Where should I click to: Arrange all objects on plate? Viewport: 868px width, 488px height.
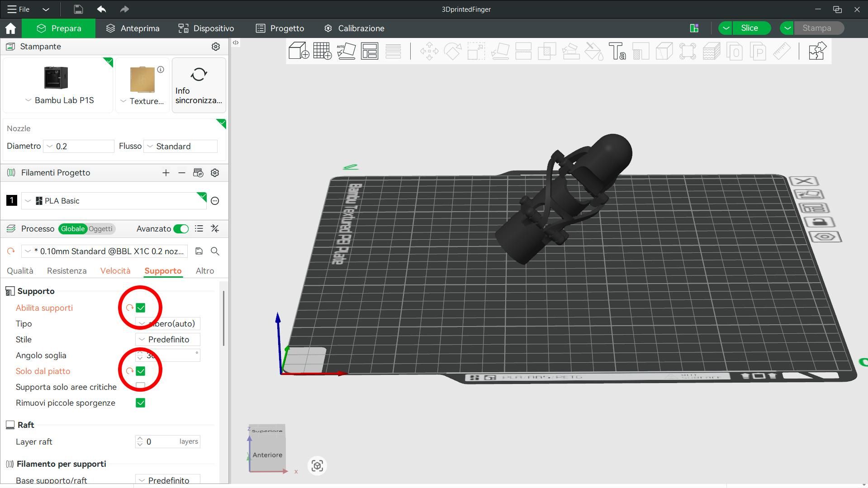tap(370, 51)
